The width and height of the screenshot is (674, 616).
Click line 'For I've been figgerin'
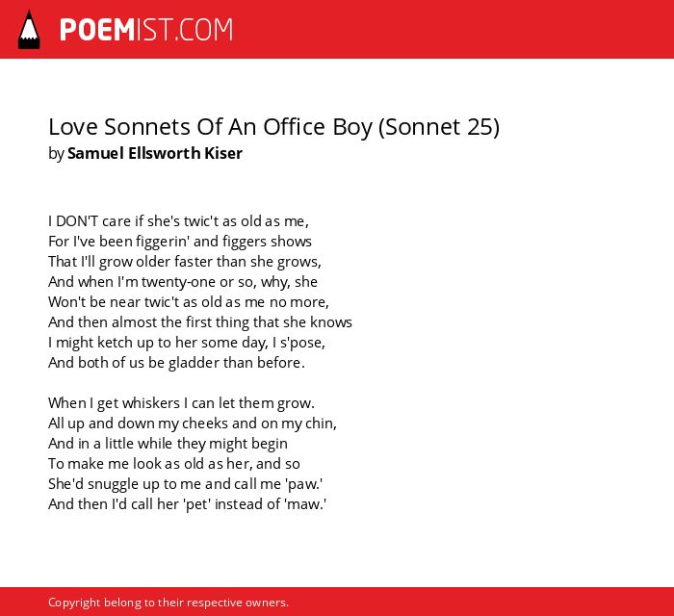(180, 242)
